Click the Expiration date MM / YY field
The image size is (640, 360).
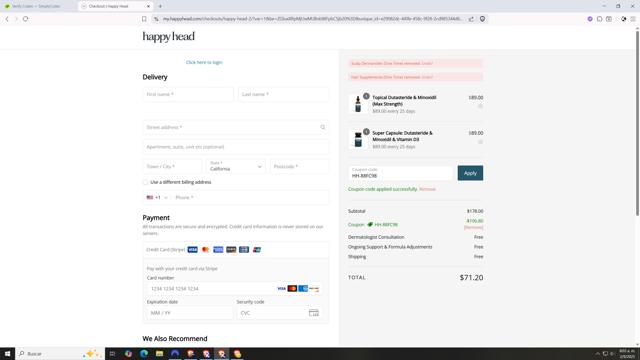pos(189,313)
